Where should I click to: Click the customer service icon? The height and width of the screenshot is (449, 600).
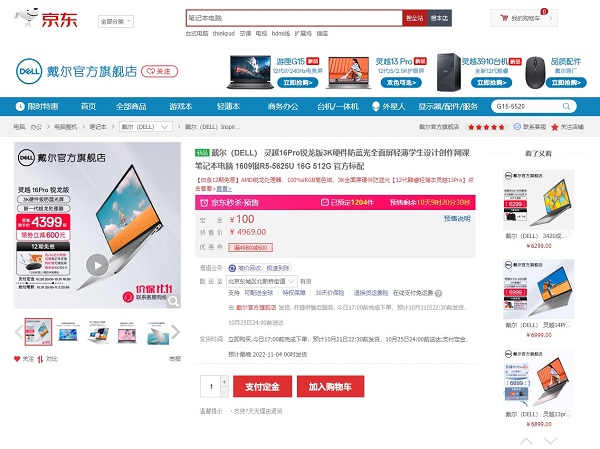point(517,126)
